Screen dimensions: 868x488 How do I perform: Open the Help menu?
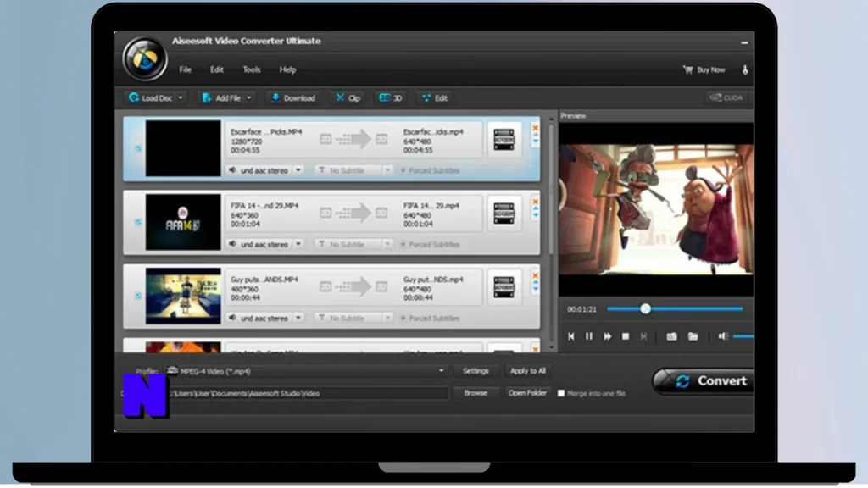click(287, 69)
